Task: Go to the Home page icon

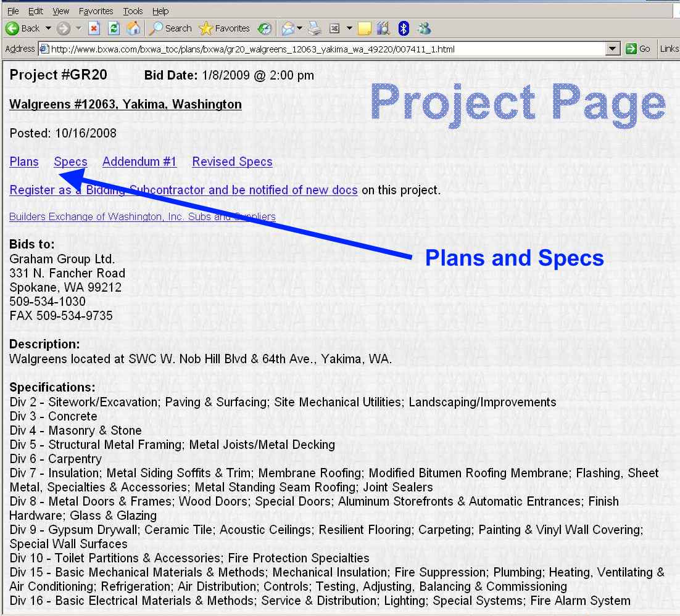Action: 133,28
